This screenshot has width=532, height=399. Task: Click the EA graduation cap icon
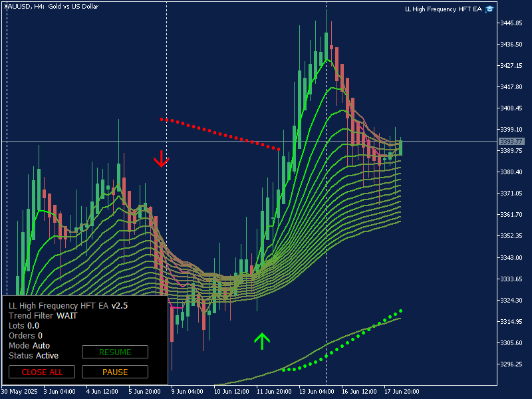(489, 9)
